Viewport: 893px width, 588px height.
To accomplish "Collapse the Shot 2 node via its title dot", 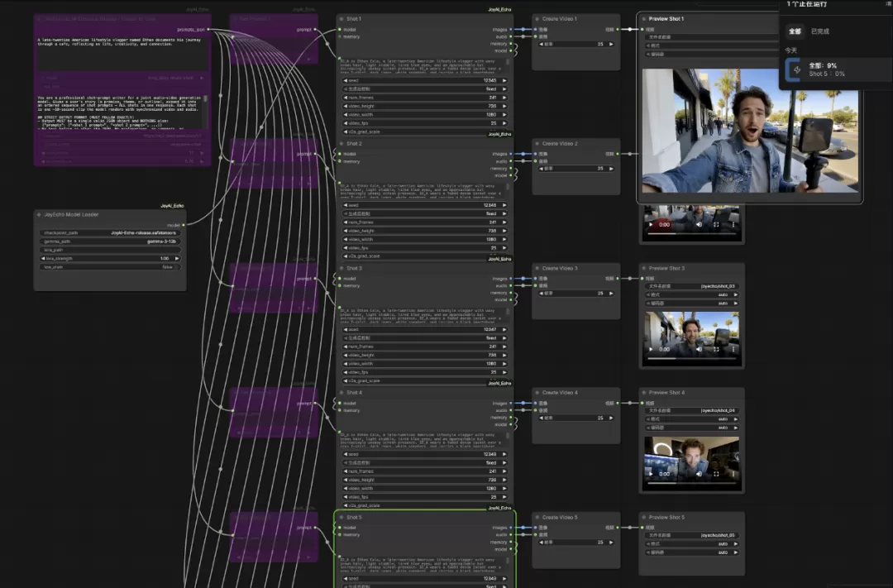I will click(x=341, y=144).
